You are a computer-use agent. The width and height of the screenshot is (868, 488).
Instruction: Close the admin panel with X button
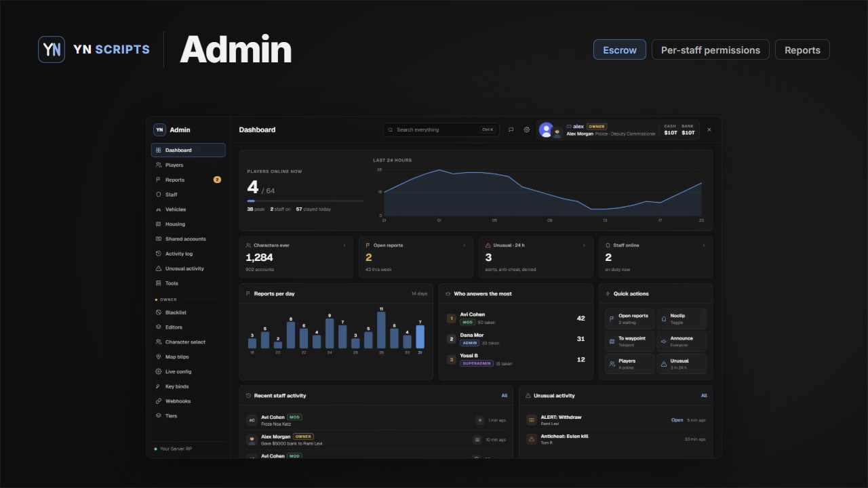(709, 129)
